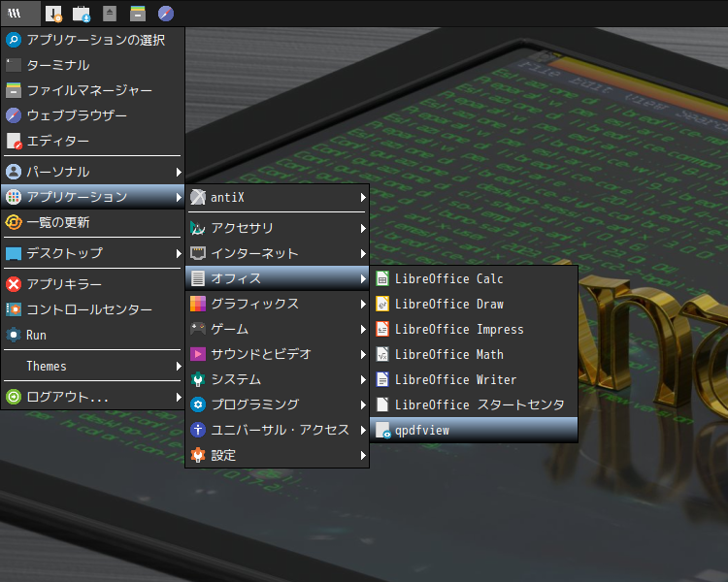
Task: Click the antiX start menu button in the taskbar
Action: pyautogui.click(x=20, y=14)
